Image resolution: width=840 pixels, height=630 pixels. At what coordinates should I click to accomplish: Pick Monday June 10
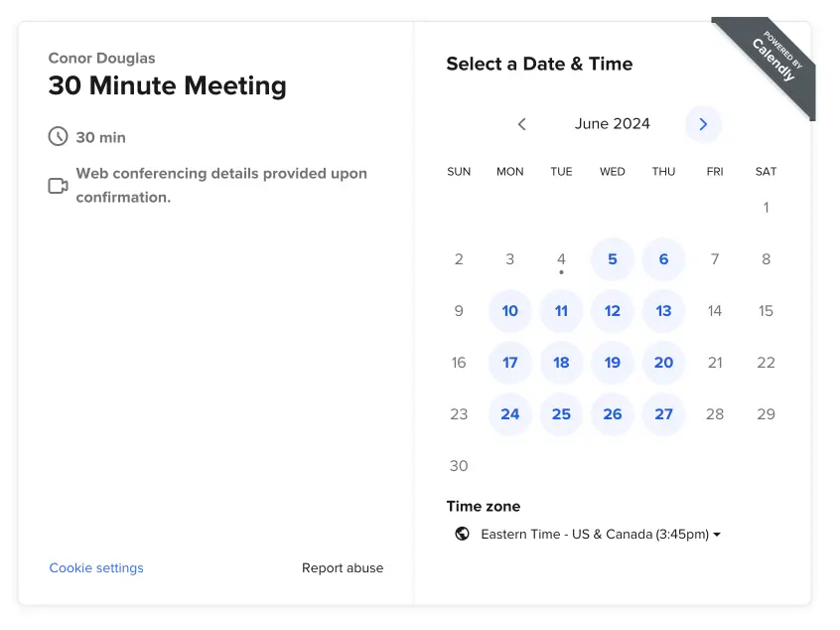pos(510,311)
